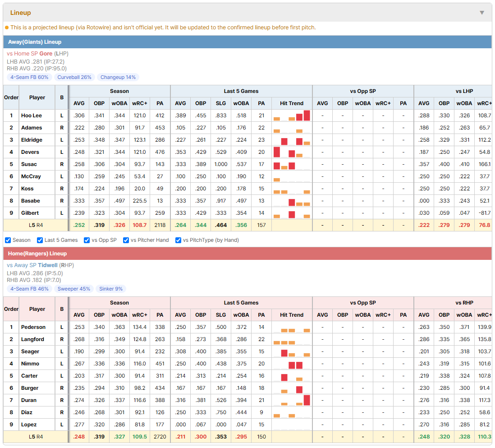
Task: Uncheck Last 5 Games checkbox
Action: pos(40,240)
